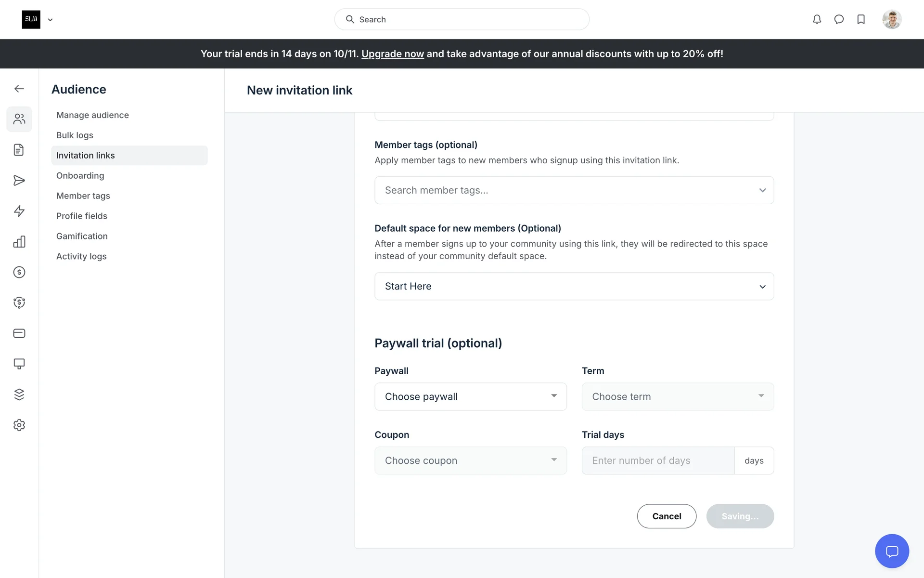
Task: Expand the Search member tags dropdown
Action: 574,190
